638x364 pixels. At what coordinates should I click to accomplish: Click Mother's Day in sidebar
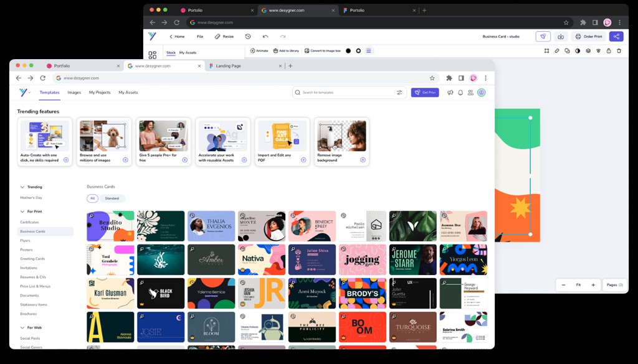(x=31, y=198)
